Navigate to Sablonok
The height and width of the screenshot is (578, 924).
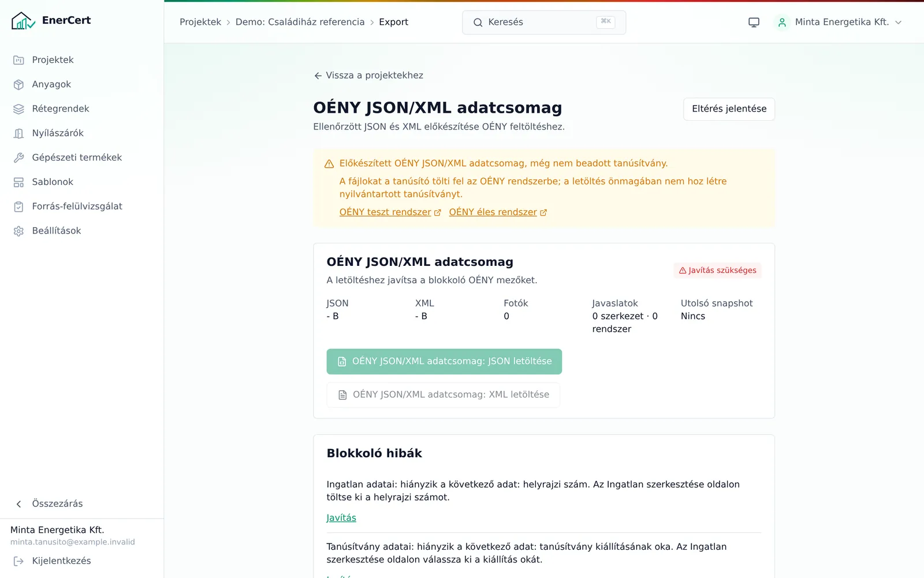click(x=81, y=182)
